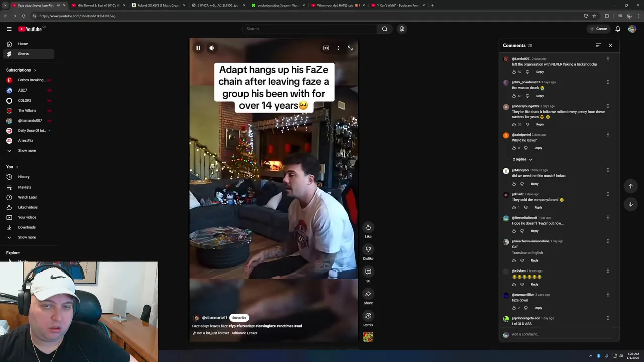Open The Villains subscription channel
644x362 pixels.
coord(28,111)
